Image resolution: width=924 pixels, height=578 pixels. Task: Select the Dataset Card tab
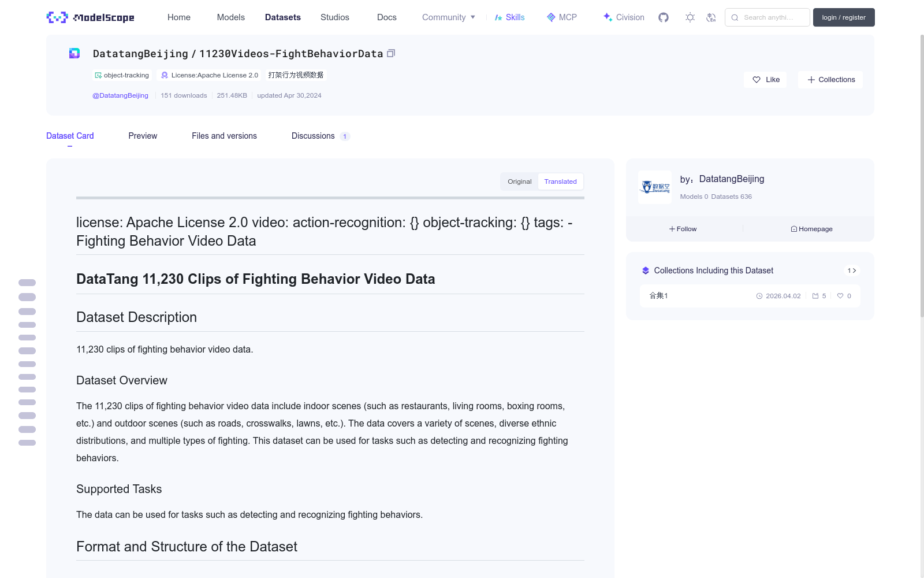tap(70, 136)
